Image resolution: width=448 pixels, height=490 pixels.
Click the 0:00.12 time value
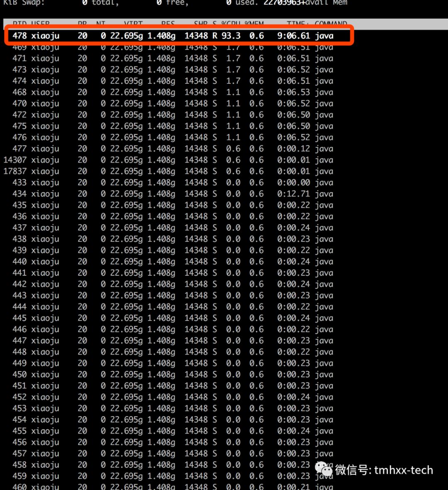point(293,149)
